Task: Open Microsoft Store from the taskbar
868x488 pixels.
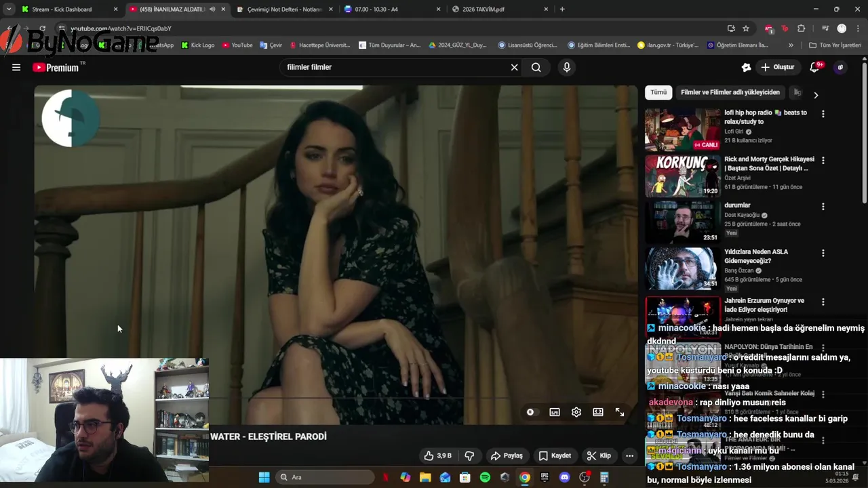Action: (x=465, y=477)
